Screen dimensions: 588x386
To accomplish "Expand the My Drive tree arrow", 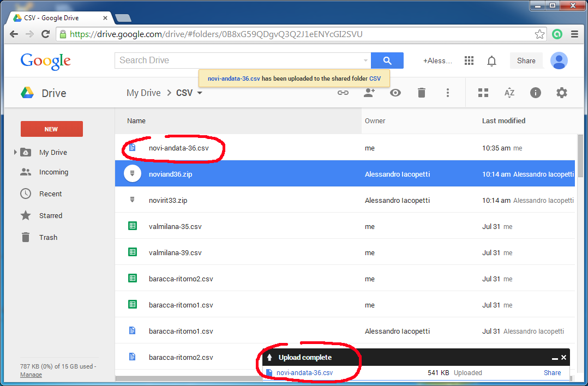I will pos(15,152).
